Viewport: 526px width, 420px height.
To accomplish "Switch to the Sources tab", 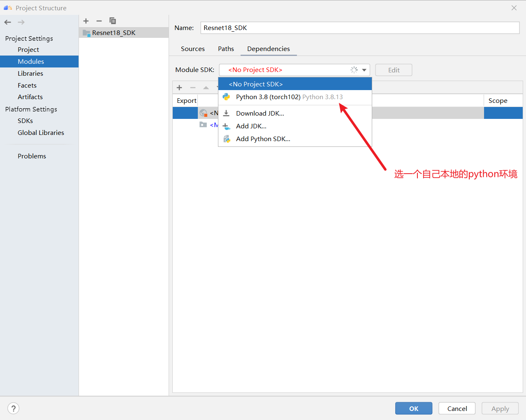I will pyautogui.click(x=193, y=49).
